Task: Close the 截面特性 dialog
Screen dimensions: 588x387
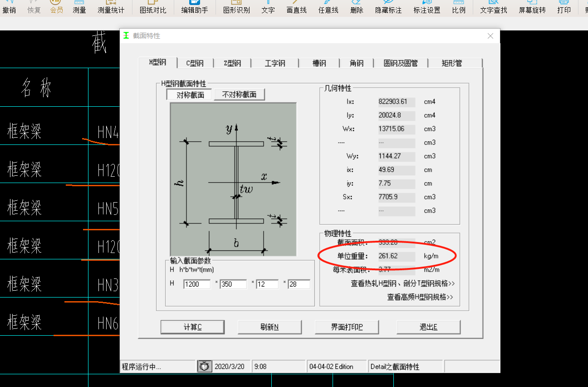Action: (x=490, y=36)
